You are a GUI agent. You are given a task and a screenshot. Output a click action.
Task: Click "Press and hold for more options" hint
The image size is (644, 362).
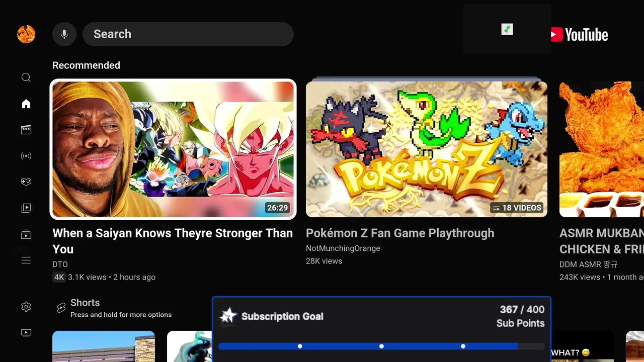click(x=121, y=315)
